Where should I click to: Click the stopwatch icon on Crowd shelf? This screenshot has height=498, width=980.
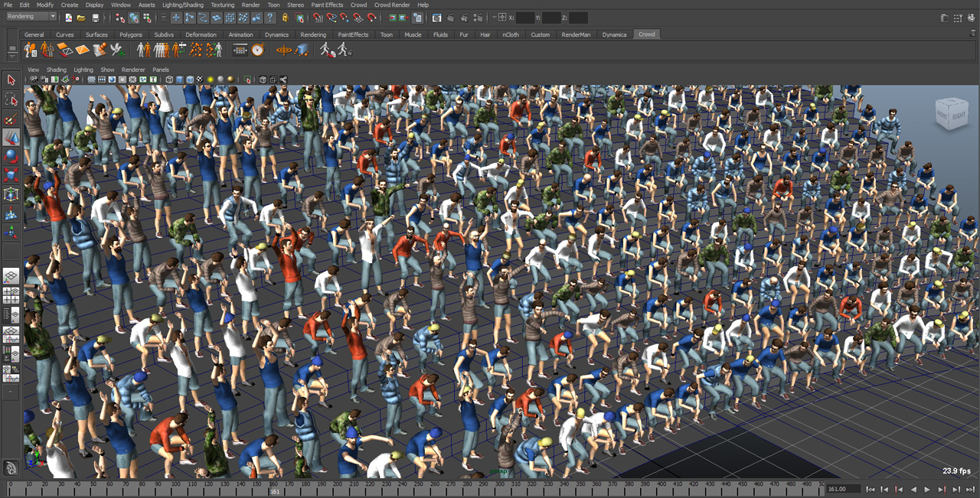tap(258, 50)
